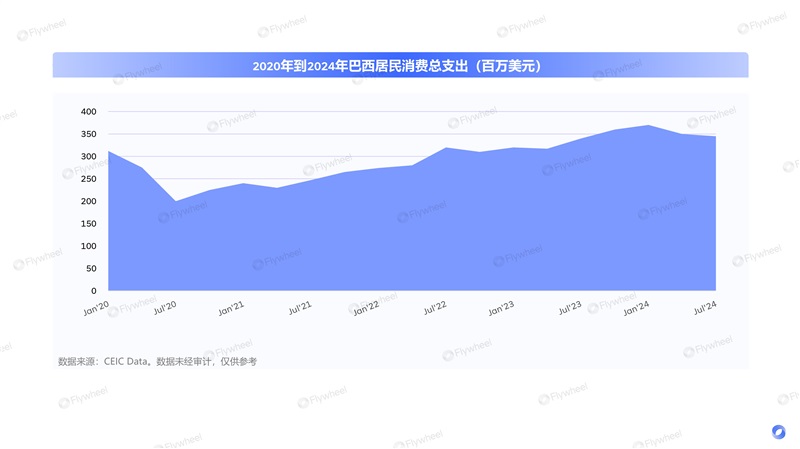Select the 400 y-axis label

pos(88,112)
